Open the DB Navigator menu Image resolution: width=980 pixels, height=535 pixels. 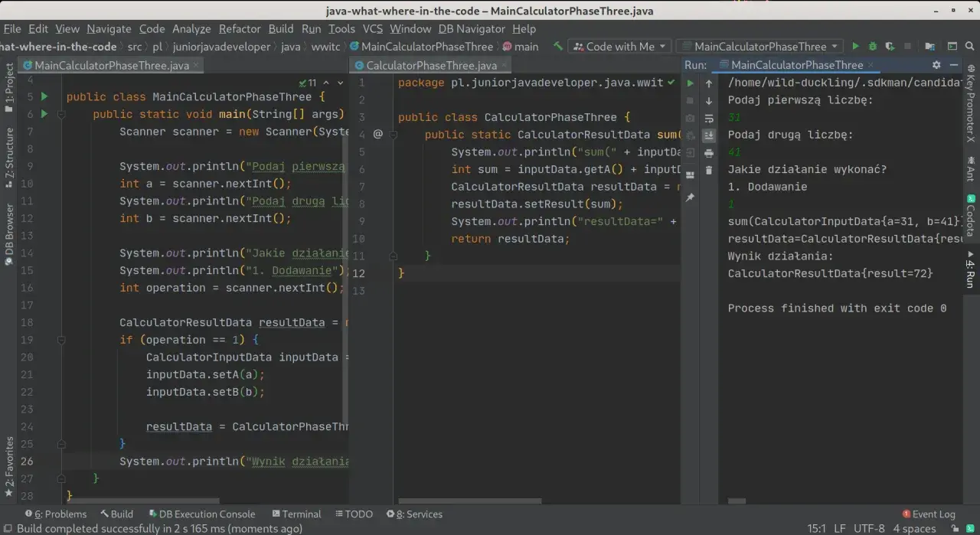click(472, 28)
